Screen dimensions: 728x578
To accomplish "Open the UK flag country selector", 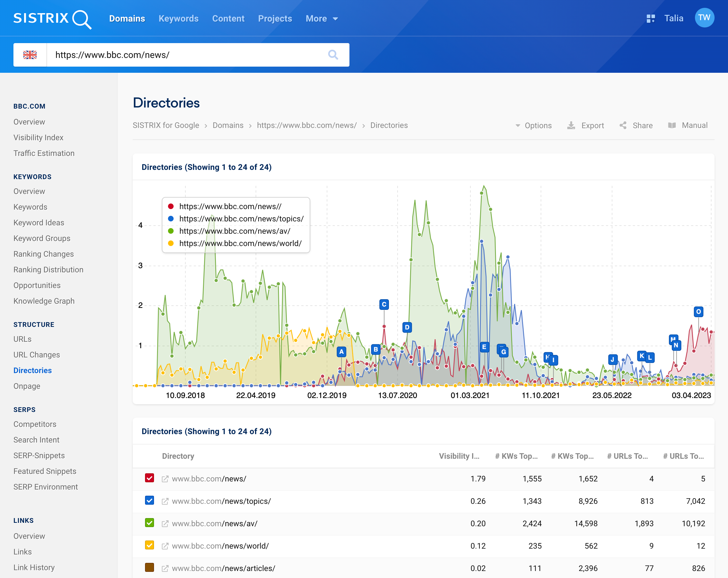I will 30,55.
